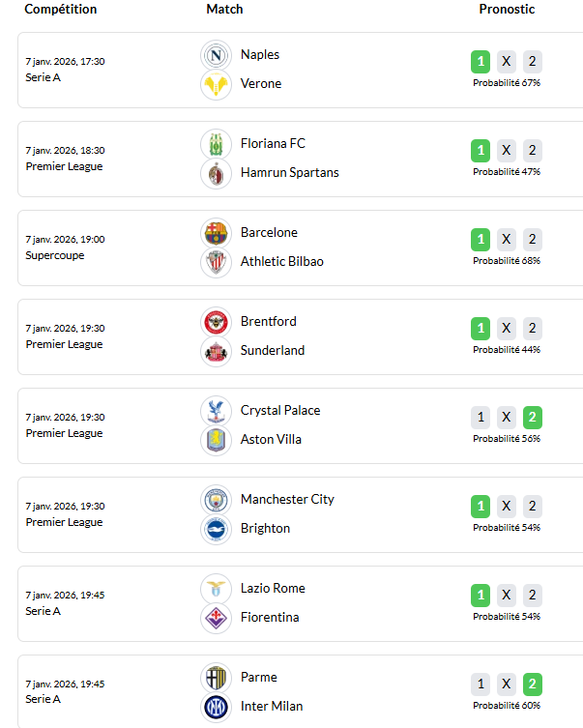Pick outcome 2 for Barcelone match

[533, 240]
